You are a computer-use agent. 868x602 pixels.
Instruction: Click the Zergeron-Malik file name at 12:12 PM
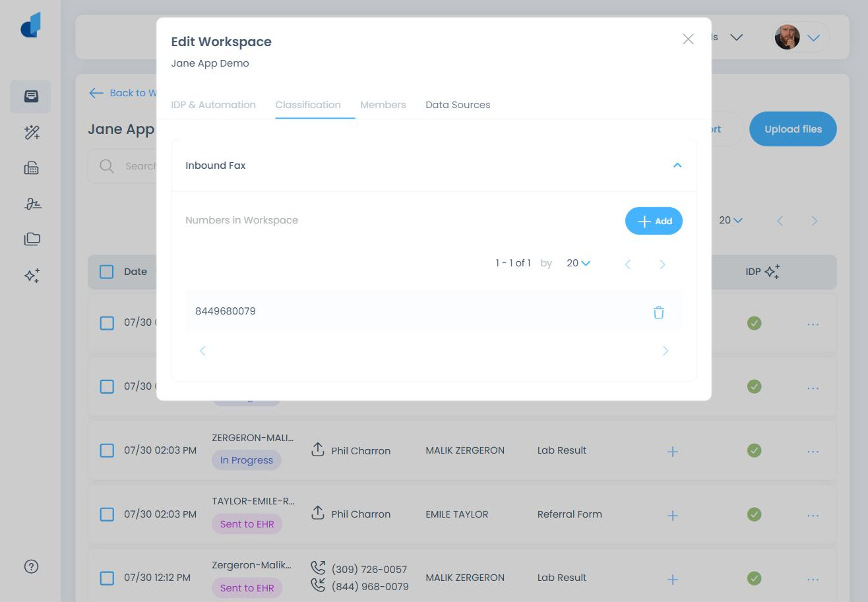[x=251, y=565]
